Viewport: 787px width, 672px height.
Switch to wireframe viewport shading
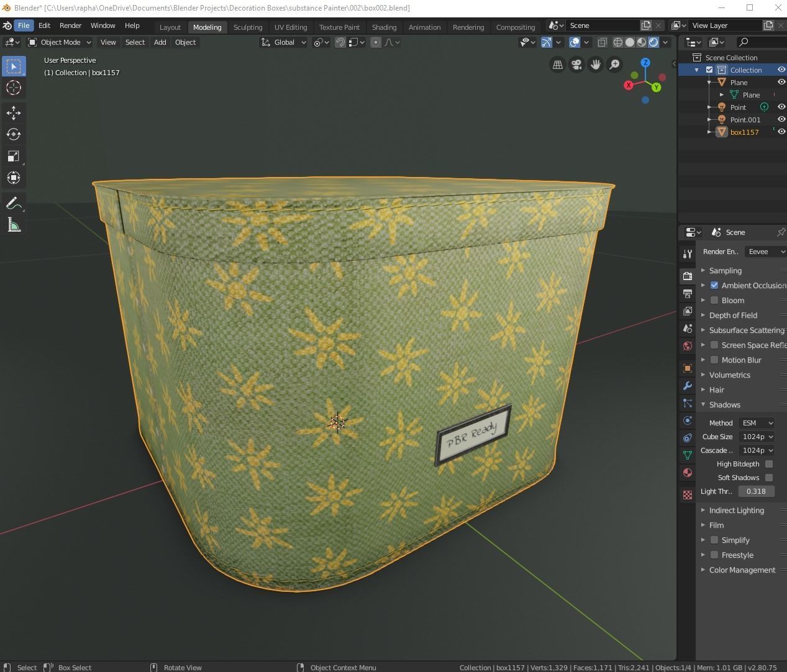point(617,42)
